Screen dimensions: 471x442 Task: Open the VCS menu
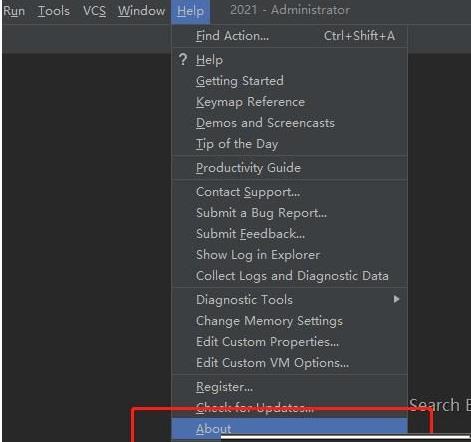(x=94, y=11)
